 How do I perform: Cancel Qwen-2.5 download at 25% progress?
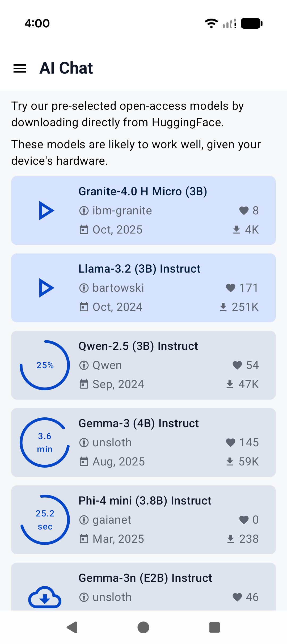(45, 365)
